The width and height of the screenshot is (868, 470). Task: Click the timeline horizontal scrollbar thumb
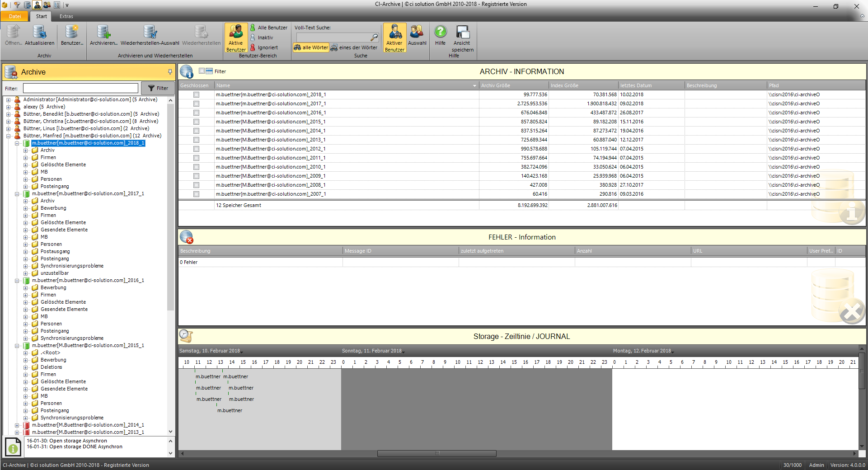pos(436,453)
